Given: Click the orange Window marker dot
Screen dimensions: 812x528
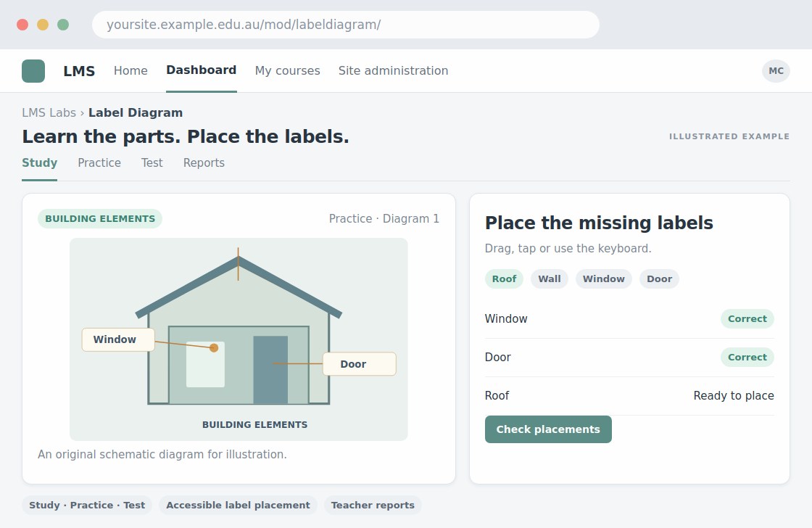Looking at the screenshot, I should [214, 347].
